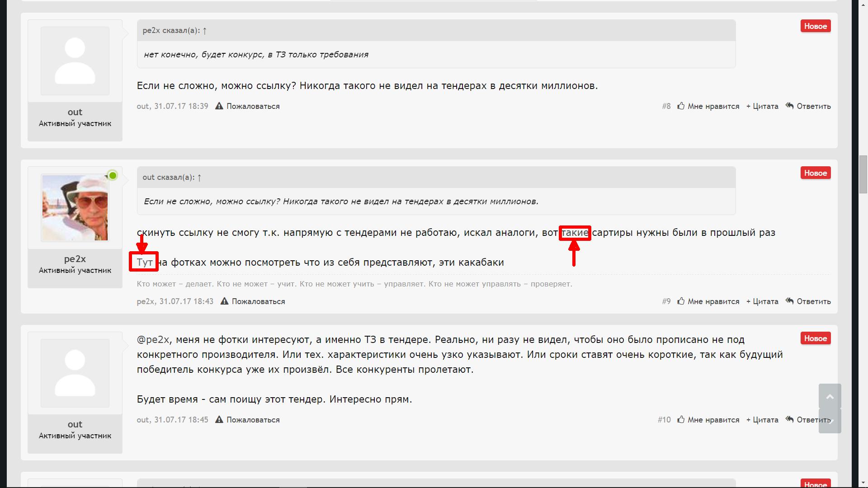Click the timestamp 'out, 31.07.17 18:45'
The height and width of the screenshot is (488, 868).
172,420
